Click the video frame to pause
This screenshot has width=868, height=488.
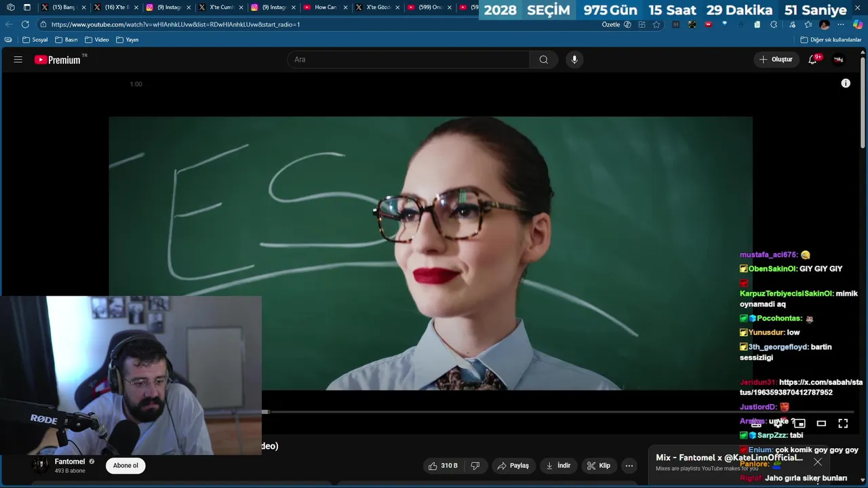431,253
